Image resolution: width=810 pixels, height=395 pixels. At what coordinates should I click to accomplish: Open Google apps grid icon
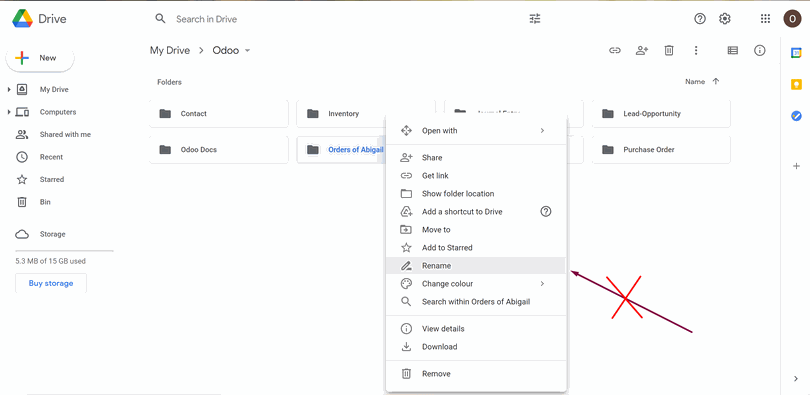point(766,19)
